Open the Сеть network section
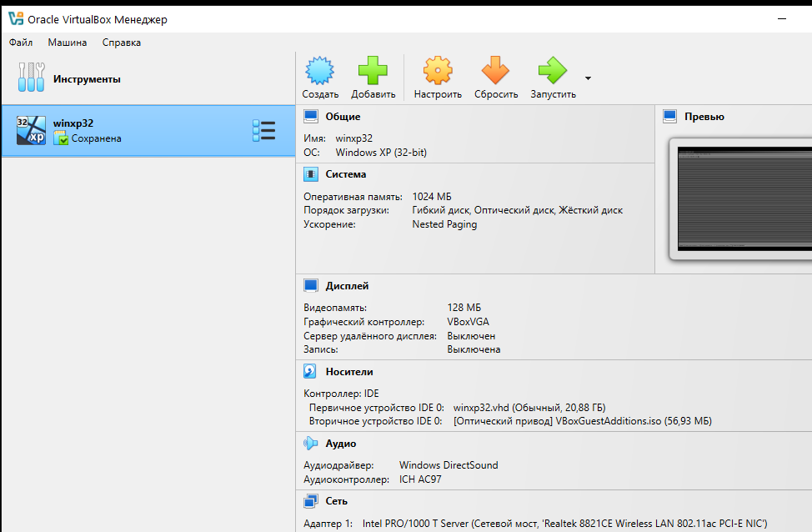 click(x=336, y=501)
